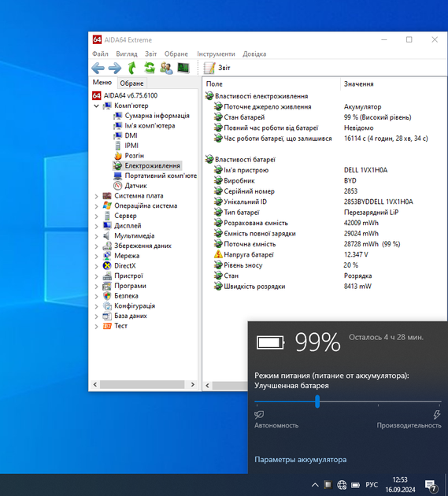Switch the РУС input language

(372, 485)
